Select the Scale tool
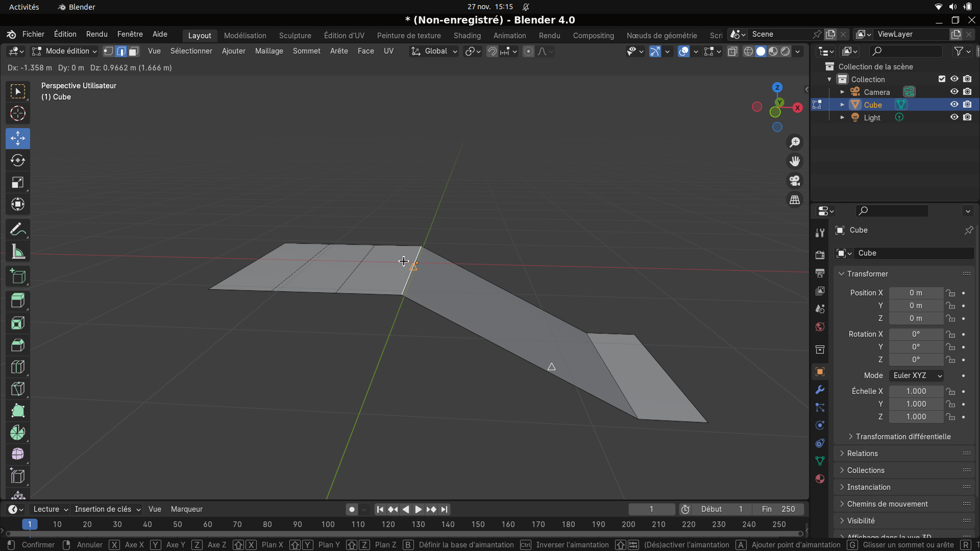 (18, 182)
